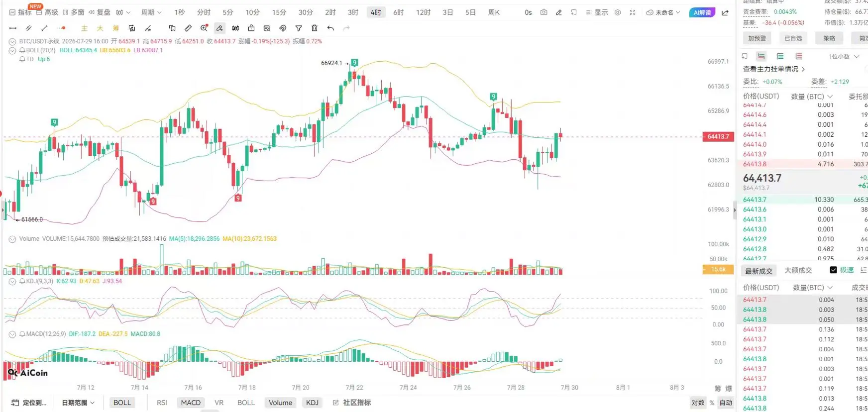Select the ruler measure tool
The height and width of the screenshot is (412, 868).
(188, 28)
